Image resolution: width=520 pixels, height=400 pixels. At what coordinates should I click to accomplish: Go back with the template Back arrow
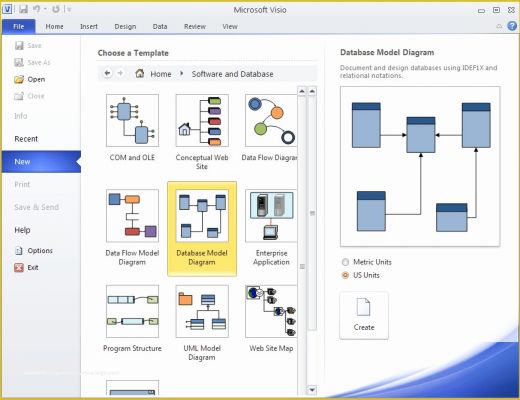coord(107,73)
